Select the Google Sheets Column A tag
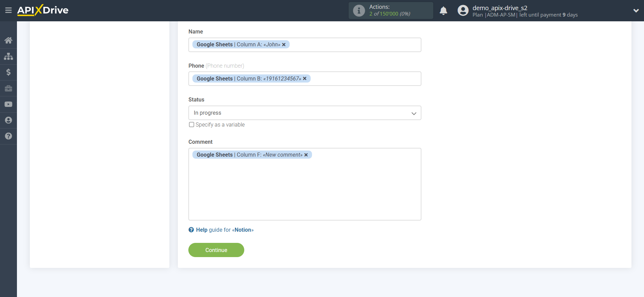644x297 pixels. point(241,45)
